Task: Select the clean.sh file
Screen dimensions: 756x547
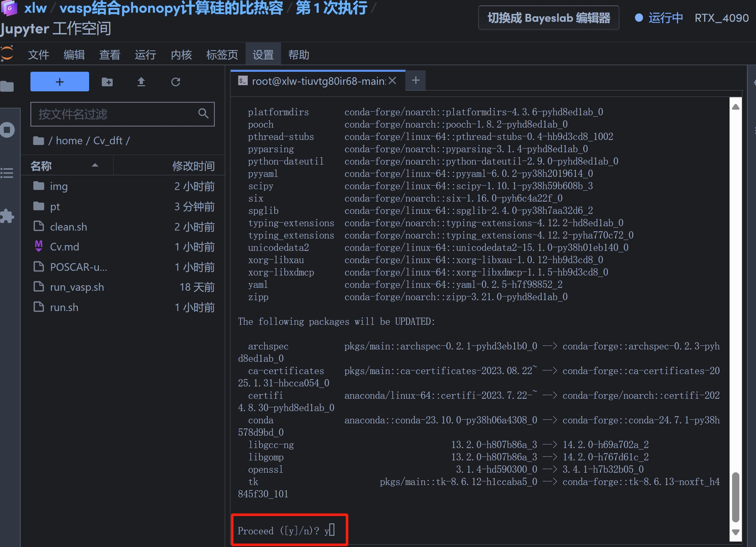Action: click(x=123, y=227)
